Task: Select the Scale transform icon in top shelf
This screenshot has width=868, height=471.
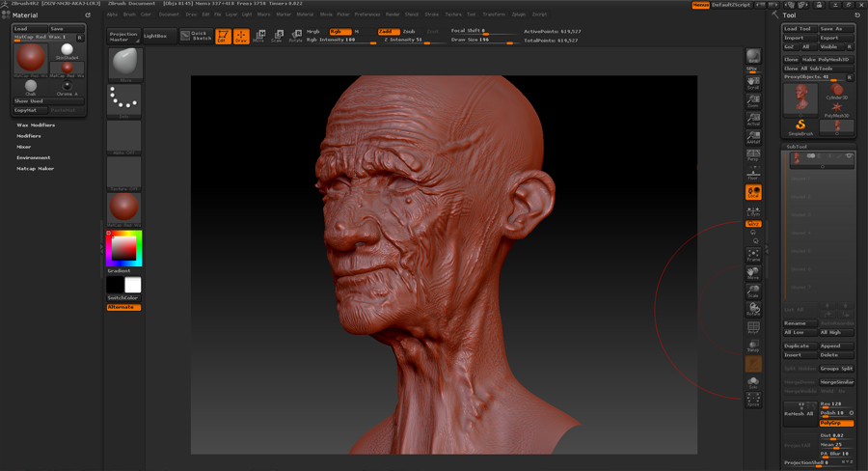Action: pyautogui.click(x=278, y=37)
